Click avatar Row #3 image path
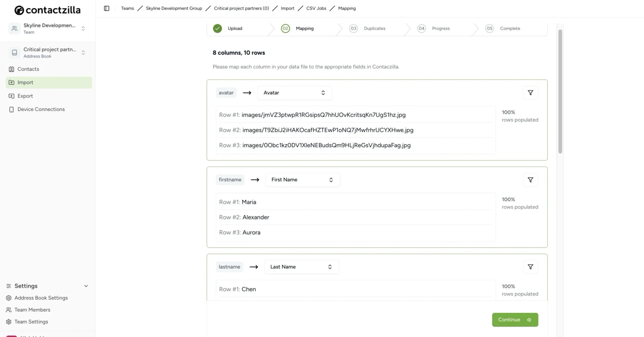This screenshot has width=644, height=337. pyautogui.click(x=326, y=146)
